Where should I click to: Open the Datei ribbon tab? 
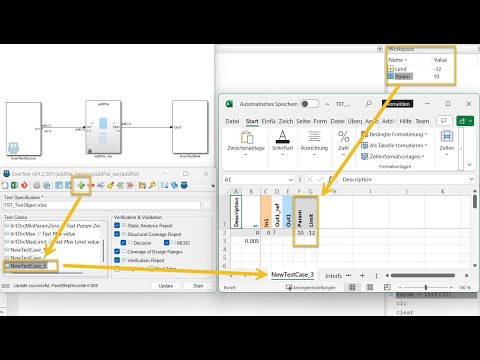[232, 121]
